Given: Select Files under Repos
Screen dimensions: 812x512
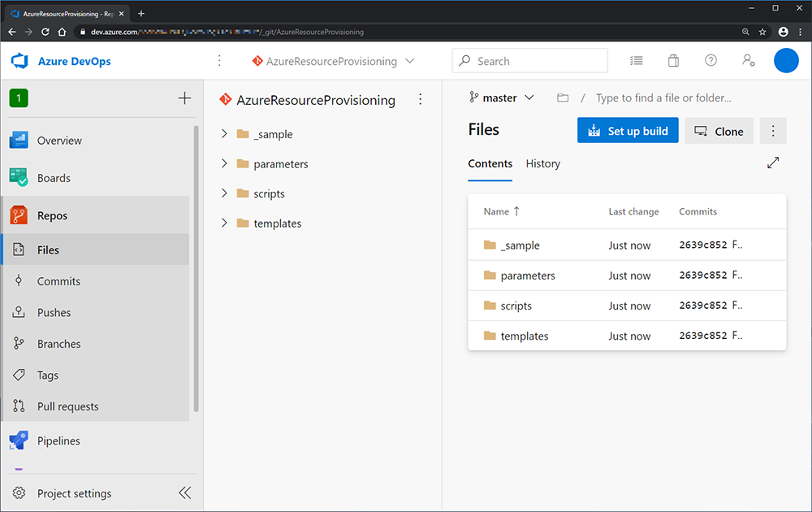Looking at the screenshot, I should [x=97, y=249].
